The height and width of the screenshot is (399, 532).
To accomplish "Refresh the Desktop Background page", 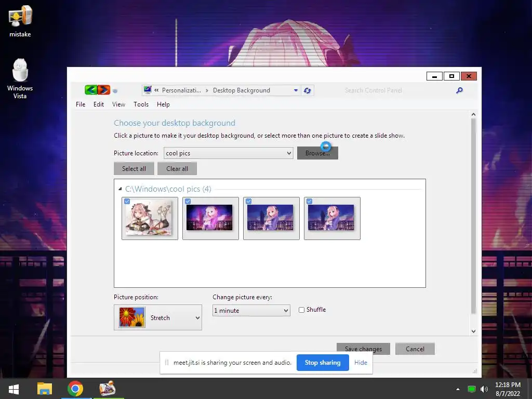I will [x=308, y=90].
